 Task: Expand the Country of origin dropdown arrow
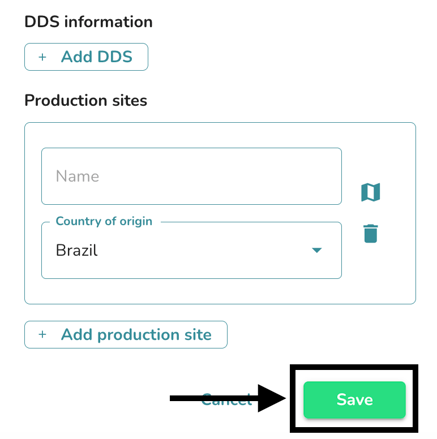[x=316, y=250]
